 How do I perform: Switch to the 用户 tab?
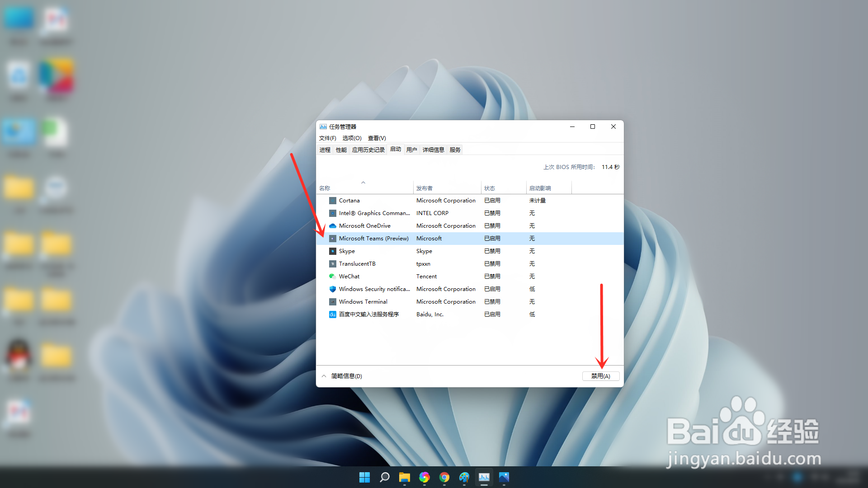point(411,150)
